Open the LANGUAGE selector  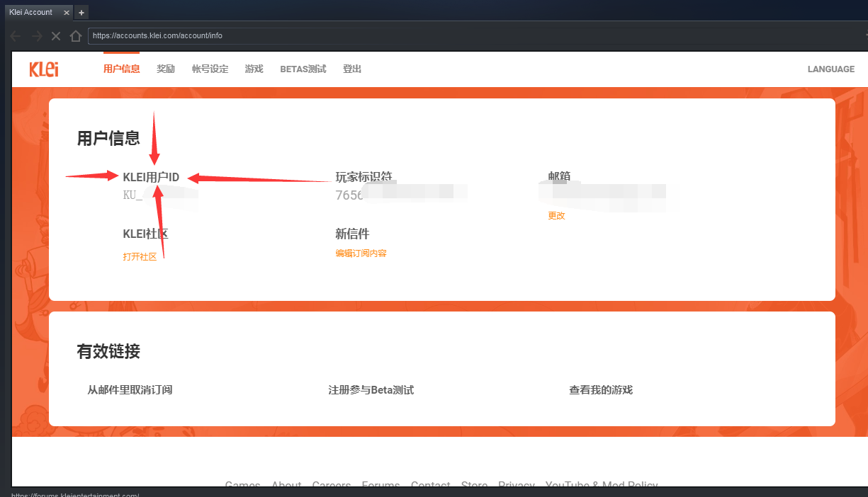tap(831, 69)
